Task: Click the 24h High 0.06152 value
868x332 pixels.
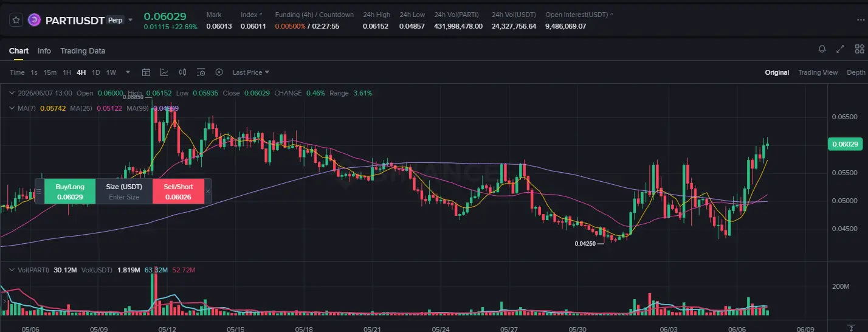Action: pyautogui.click(x=375, y=26)
